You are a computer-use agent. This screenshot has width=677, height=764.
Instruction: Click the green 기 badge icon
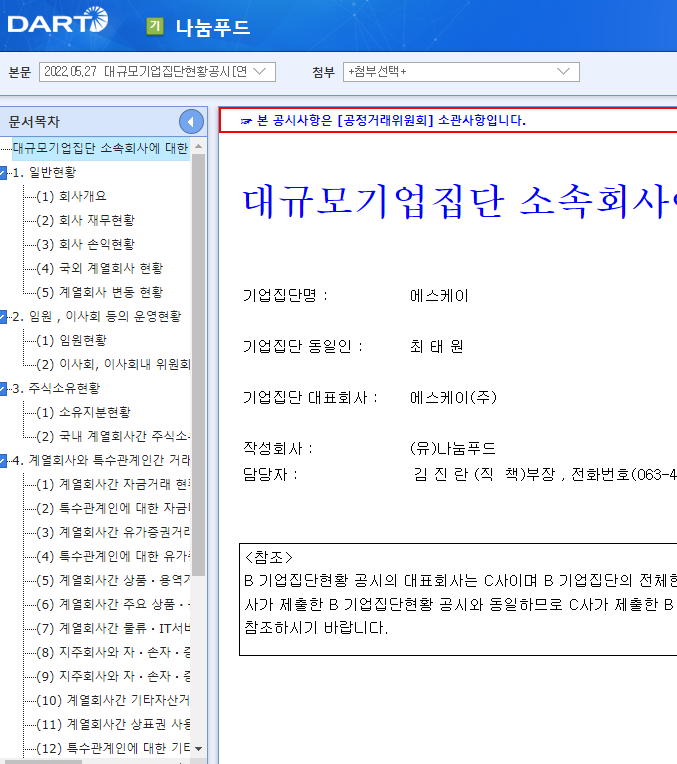(x=155, y=26)
